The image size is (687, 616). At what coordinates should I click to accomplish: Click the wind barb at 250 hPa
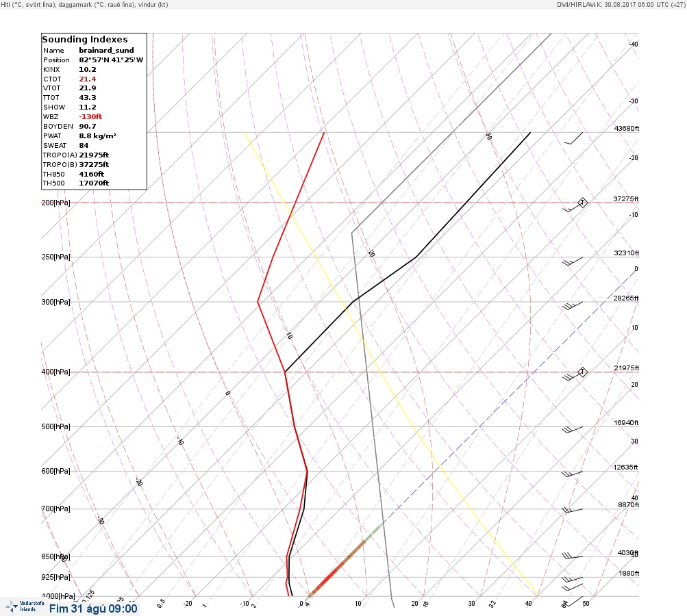572,261
